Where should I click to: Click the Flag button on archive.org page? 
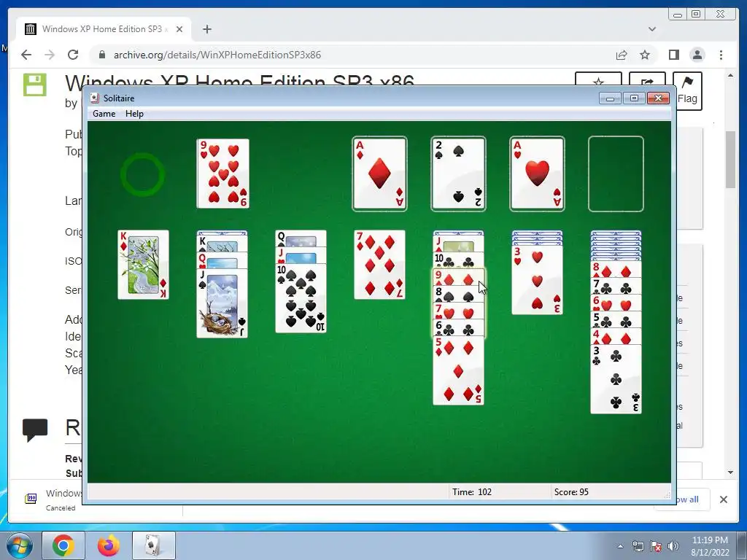(687, 90)
